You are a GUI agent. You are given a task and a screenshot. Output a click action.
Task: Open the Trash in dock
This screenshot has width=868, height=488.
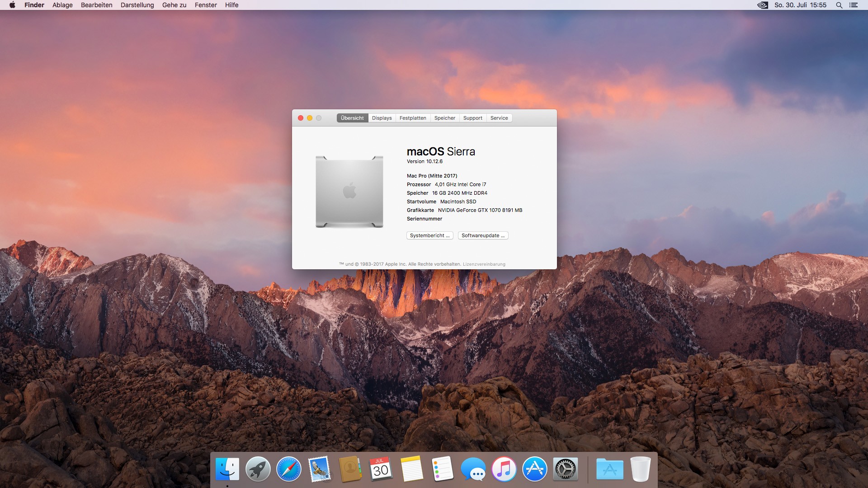640,469
